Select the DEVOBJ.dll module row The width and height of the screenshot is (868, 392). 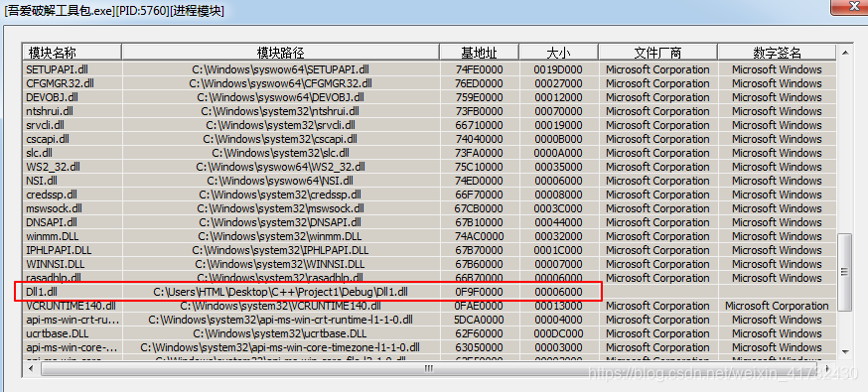click(x=429, y=97)
